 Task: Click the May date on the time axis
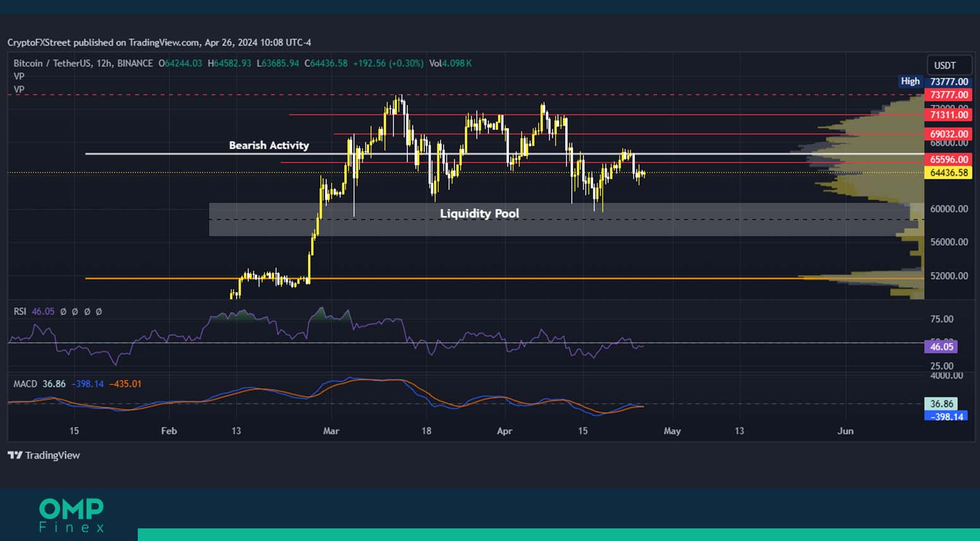672,431
